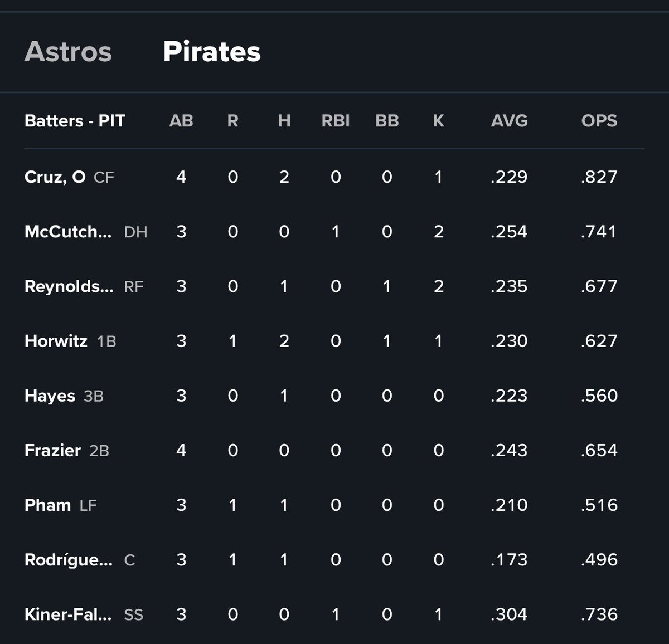Click the K strikeouts column header

click(x=439, y=121)
